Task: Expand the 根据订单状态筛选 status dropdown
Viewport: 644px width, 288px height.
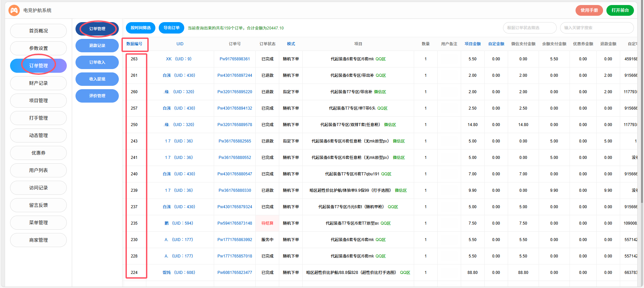Action: pyautogui.click(x=530, y=28)
